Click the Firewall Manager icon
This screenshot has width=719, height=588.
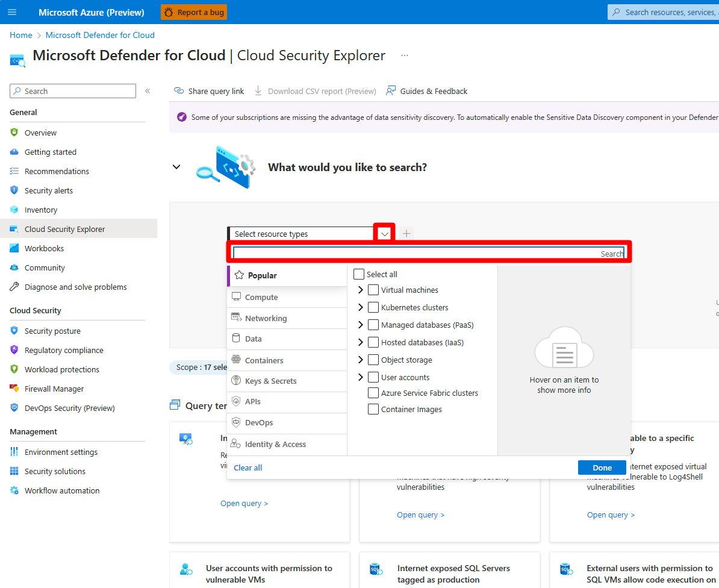pyautogui.click(x=14, y=389)
